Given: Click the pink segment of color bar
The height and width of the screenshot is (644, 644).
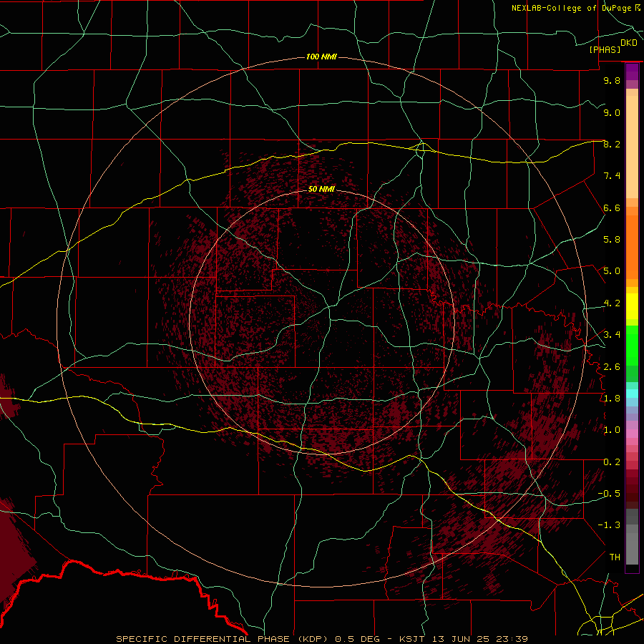Looking at the screenshot, I should click(632, 434).
